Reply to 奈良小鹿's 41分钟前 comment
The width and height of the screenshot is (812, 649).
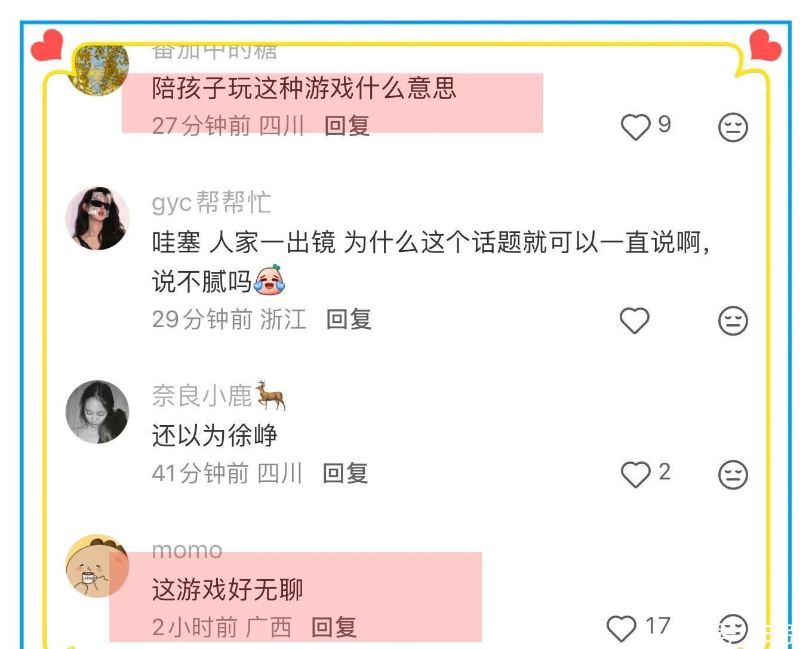point(345,473)
